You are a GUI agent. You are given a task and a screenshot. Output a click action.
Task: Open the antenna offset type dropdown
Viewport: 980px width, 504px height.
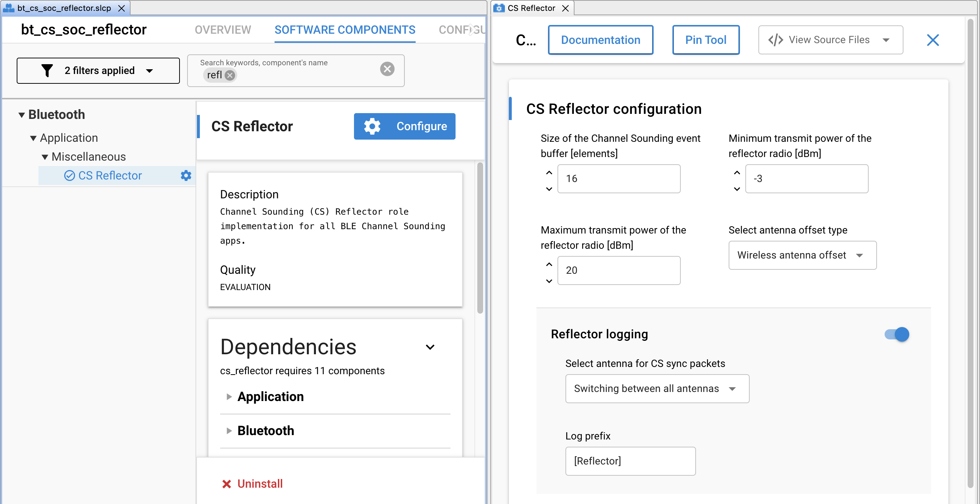[x=802, y=255]
